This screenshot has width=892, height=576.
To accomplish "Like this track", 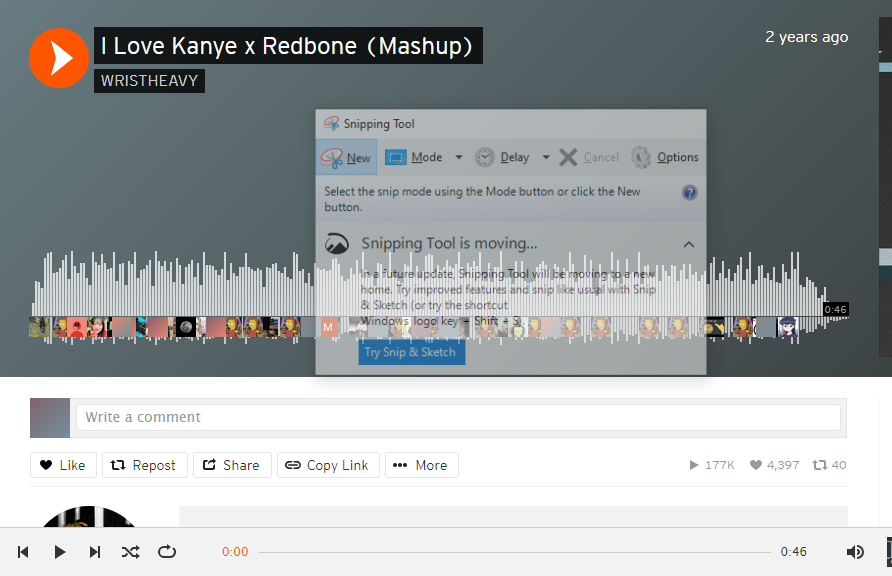I will click(x=63, y=465).
